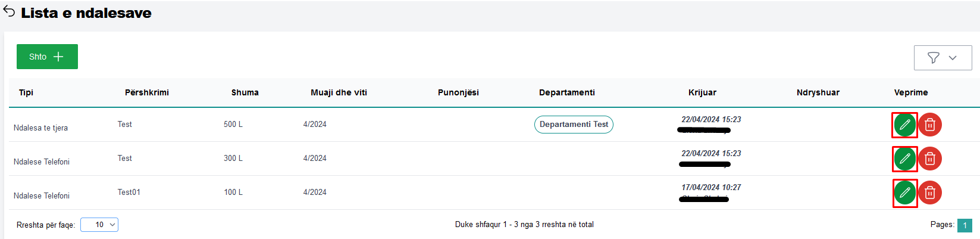Sort by the Përshkrimi column header
Image resolution: width=980 pixels, height=239 pixels.
coord(147,92)
